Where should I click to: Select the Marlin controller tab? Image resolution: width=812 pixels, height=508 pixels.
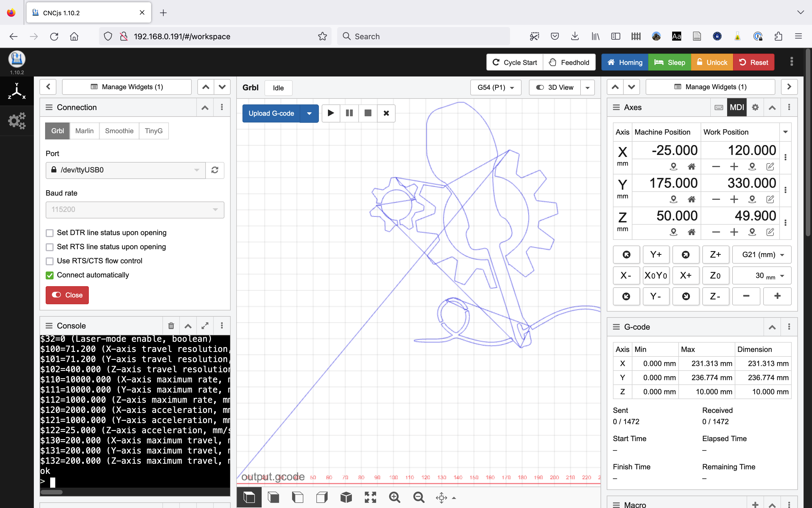[85, 131]
